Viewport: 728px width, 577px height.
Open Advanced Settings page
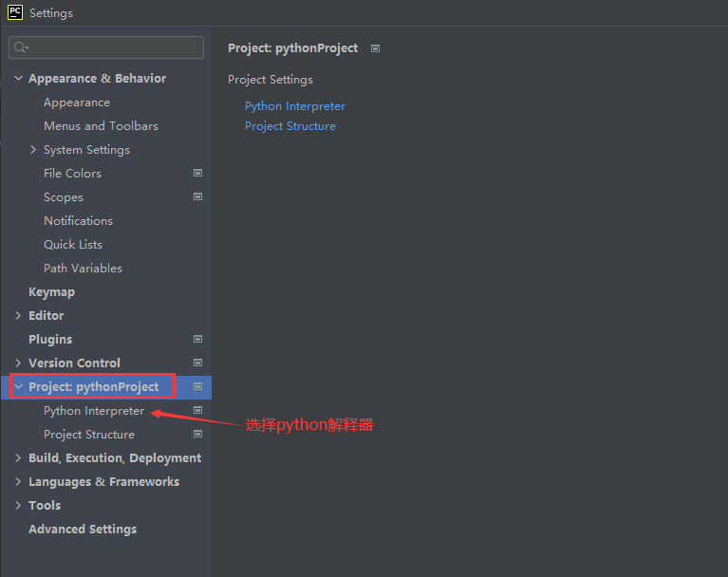[x=83, y=530]
